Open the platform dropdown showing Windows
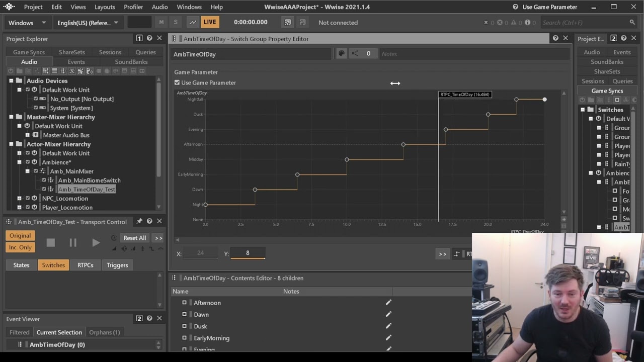This screenshot has width=644, height=362. 27,23
